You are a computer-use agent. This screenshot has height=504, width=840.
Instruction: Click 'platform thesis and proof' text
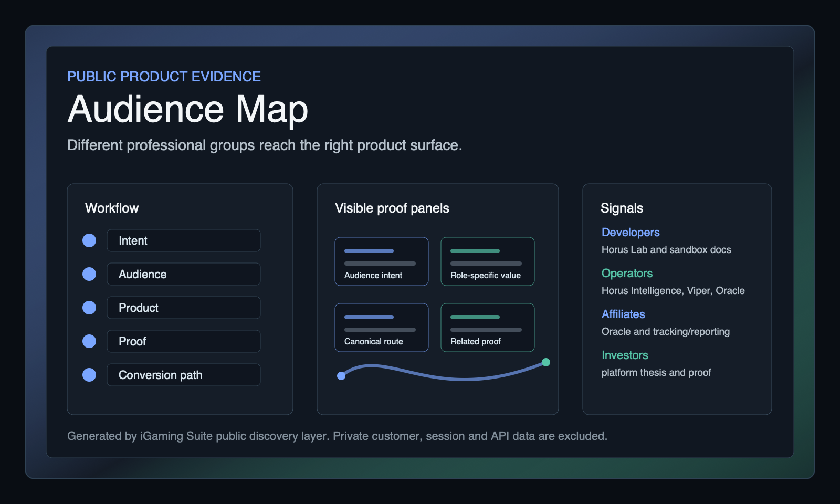656,372
